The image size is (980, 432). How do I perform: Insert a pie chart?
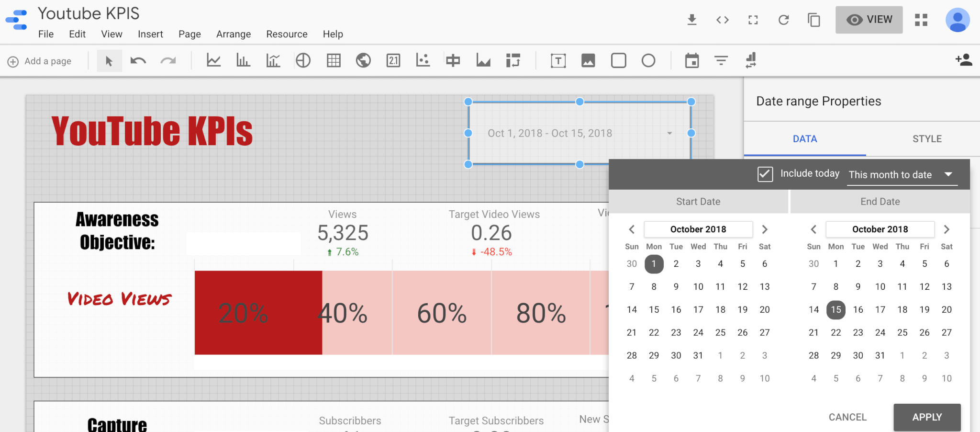click(x=303, y=60)
